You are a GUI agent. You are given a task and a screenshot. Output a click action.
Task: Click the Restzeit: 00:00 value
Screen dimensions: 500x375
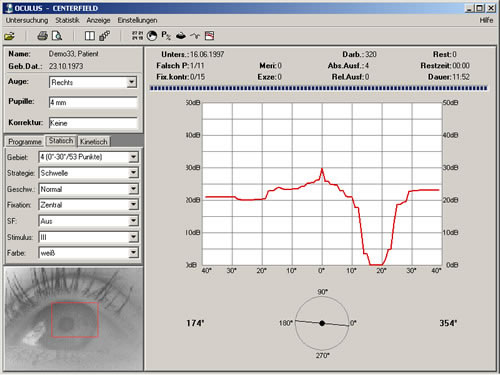click(x=460, y=66)
